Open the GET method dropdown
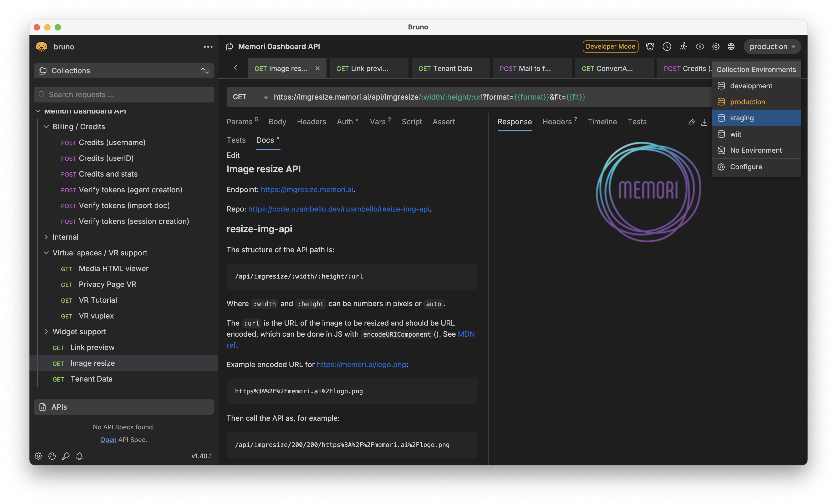The width and height of the screenshot is (837, 504). click(250, 97)
